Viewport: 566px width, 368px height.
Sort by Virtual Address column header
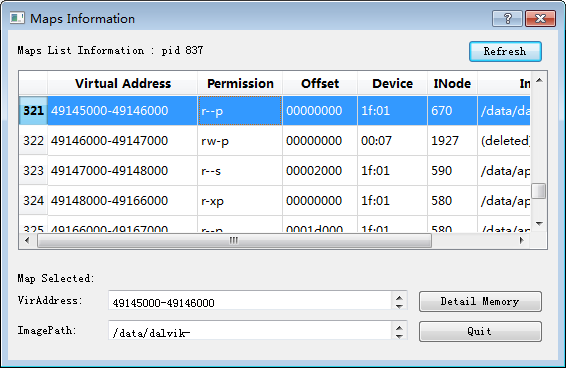point(123,83)
